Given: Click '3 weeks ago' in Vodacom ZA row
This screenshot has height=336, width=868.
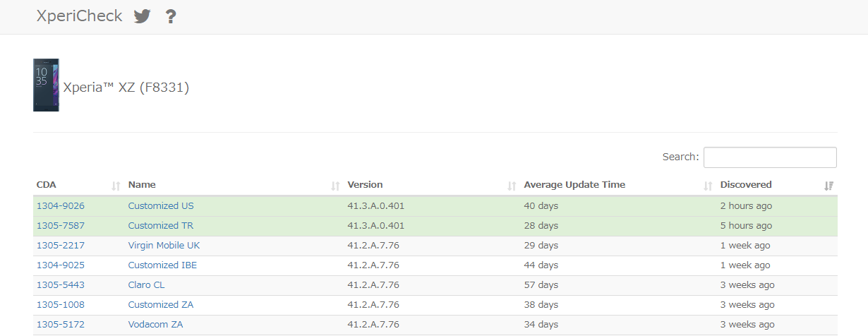Looking at the screenshot, I should click(747, 325).
